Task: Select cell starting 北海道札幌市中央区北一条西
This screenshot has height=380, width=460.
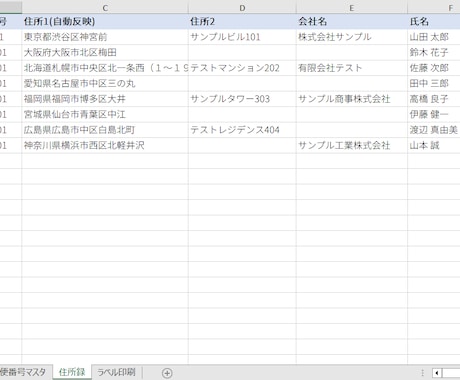Action: (x=105, y=68)
